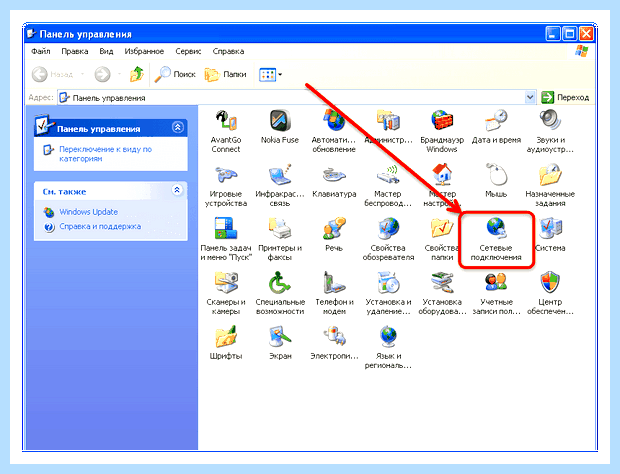Viewport: 620px width, 474px height.
Task: Open Установка и удаление программ icon
Action: pos(388,294)
